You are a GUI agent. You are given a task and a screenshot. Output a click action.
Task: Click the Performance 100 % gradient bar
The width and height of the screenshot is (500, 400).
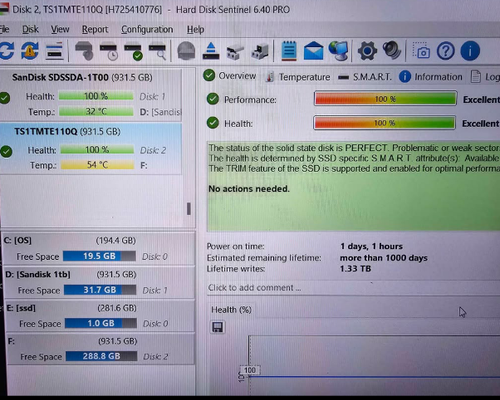pyautogui.click(x=385, y=99)
